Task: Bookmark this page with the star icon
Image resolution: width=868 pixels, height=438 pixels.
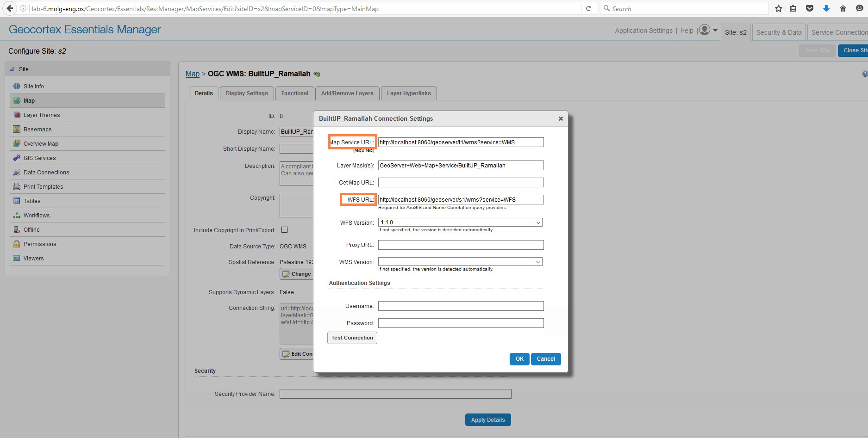Action: click(779, 8)
